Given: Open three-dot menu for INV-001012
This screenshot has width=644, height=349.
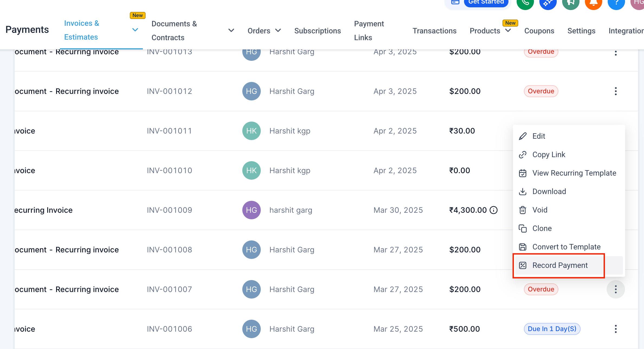Looking at the screenshot, I should (x=616, y=91).
